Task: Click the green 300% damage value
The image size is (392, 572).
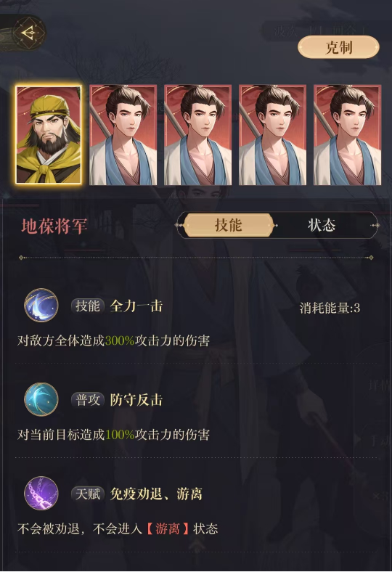Action: click(x=120, y=340)
